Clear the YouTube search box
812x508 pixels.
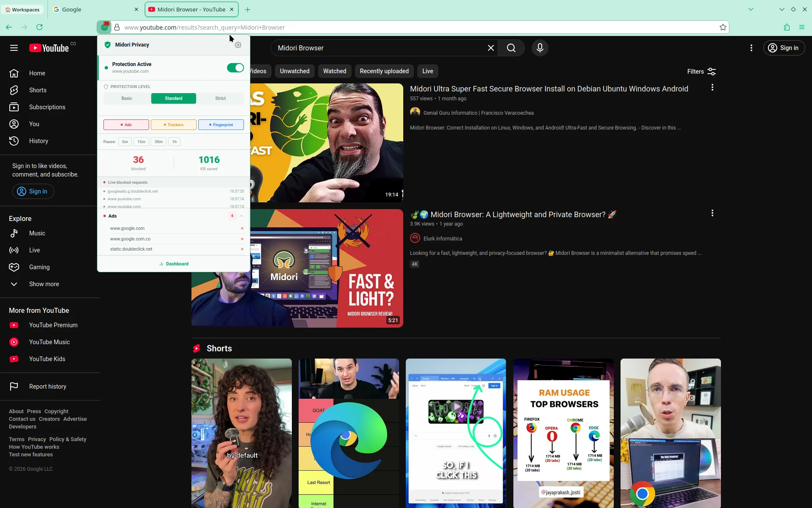coord(491,48)
